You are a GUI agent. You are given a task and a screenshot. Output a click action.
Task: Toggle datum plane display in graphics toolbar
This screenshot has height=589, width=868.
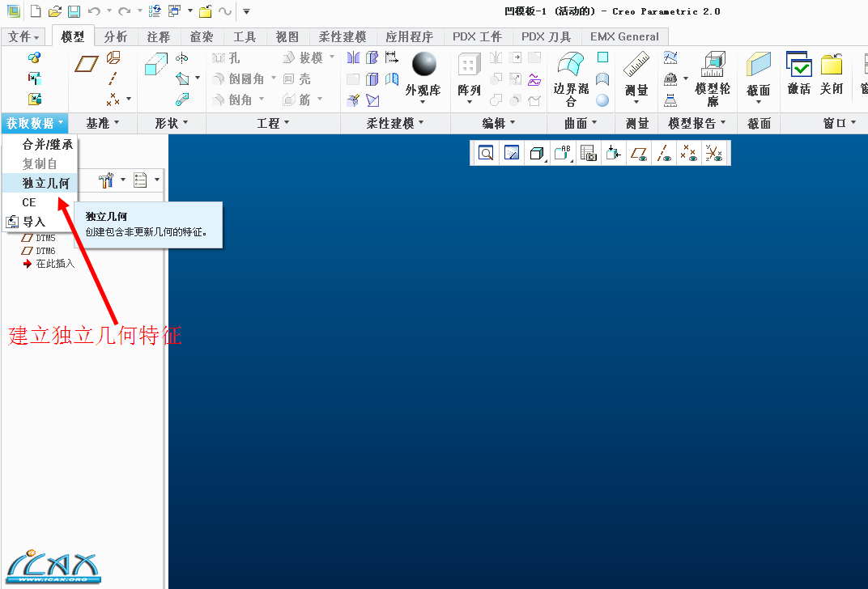[x=639, y=153]
